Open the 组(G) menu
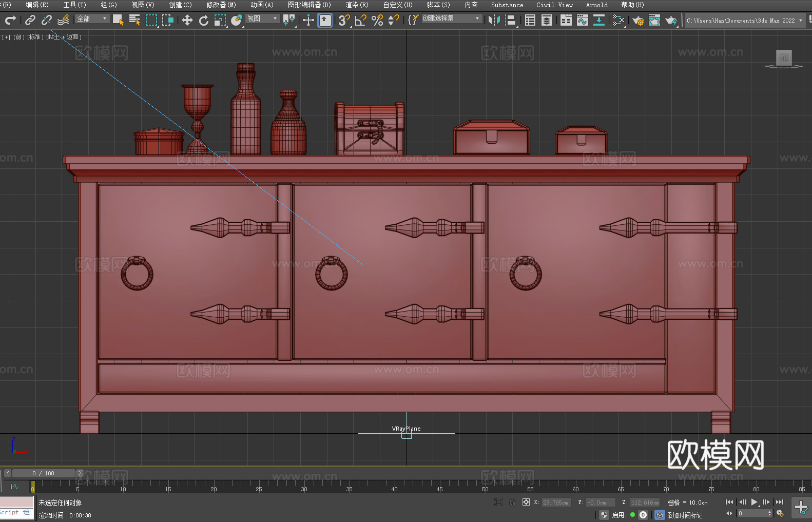 (x=109, y=5)
